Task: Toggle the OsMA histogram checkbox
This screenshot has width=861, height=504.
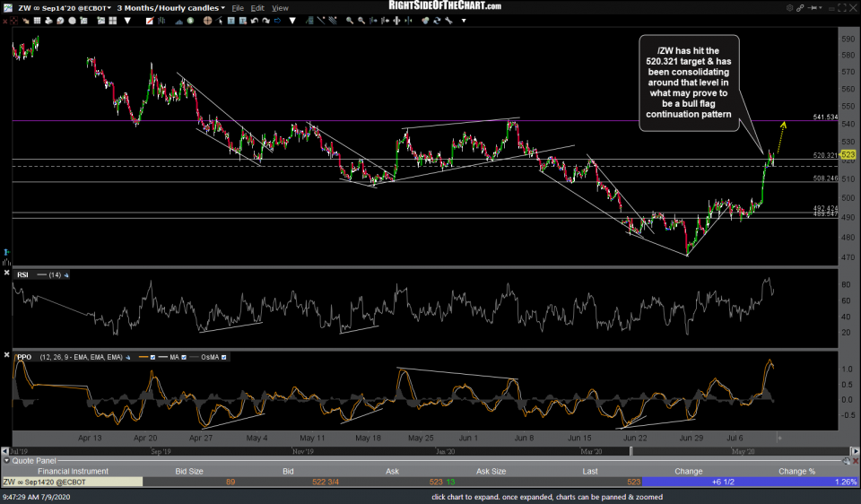Action: click(224, 357)
